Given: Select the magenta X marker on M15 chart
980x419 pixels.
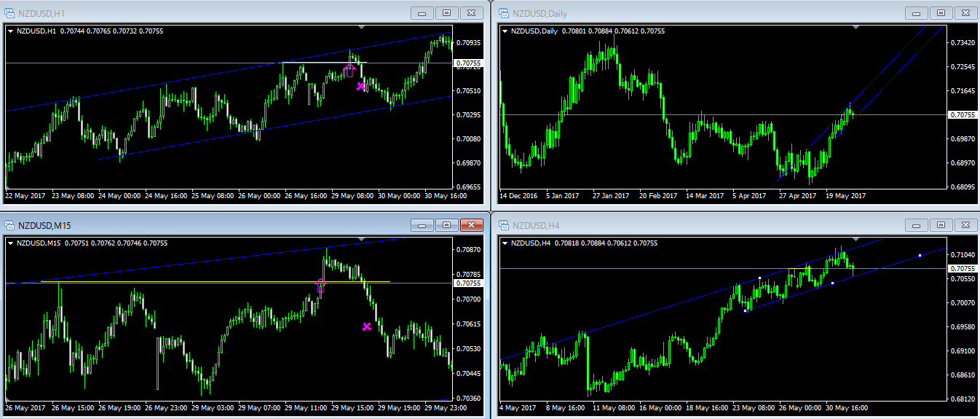Looking at the screenshot, I should pos(367,326).
